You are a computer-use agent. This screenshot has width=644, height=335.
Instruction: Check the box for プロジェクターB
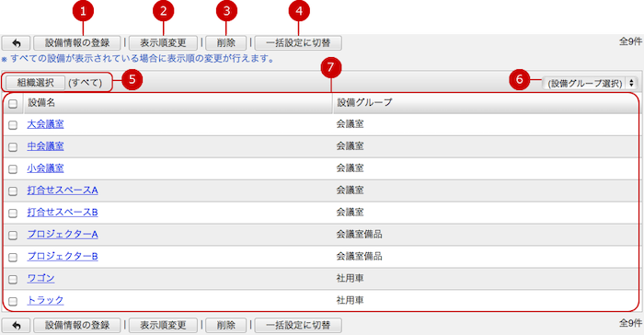pyautogui.click(x=13, y=258)
